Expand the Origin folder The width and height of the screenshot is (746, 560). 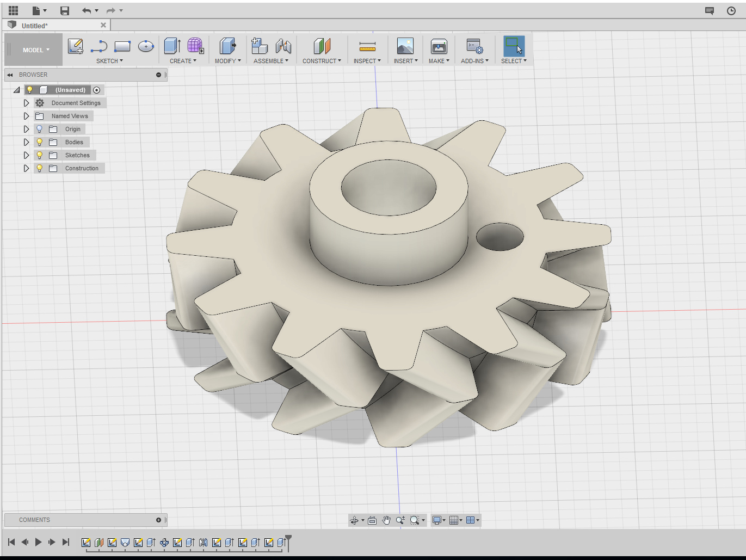pos(26,129)
